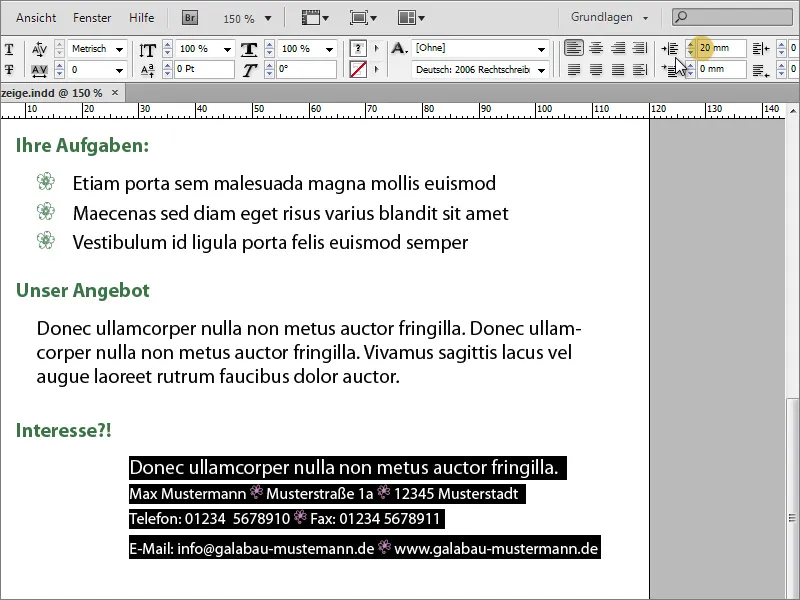
Task: Select justify with last line left
Action: [x=574, y=69]
